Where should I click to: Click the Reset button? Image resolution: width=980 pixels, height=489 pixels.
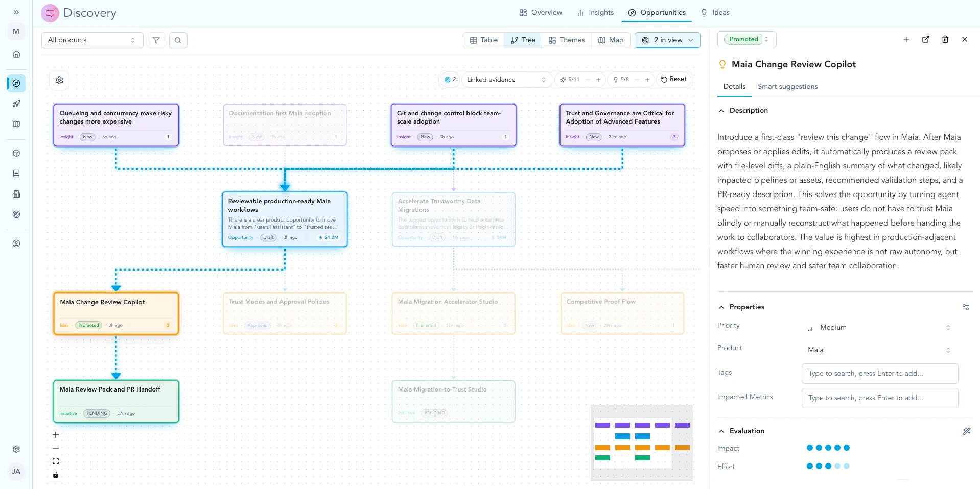[x=673, y=79]
